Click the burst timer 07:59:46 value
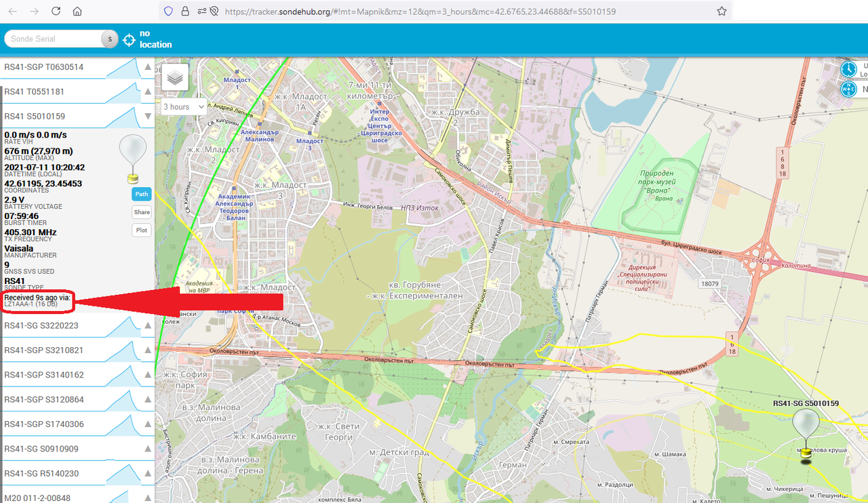The image size is (868, 503). pos(22,216)
